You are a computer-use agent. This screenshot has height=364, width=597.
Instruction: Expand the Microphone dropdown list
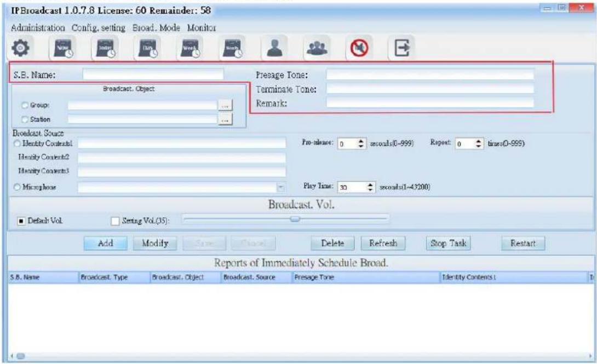click(x=280, y=187)
